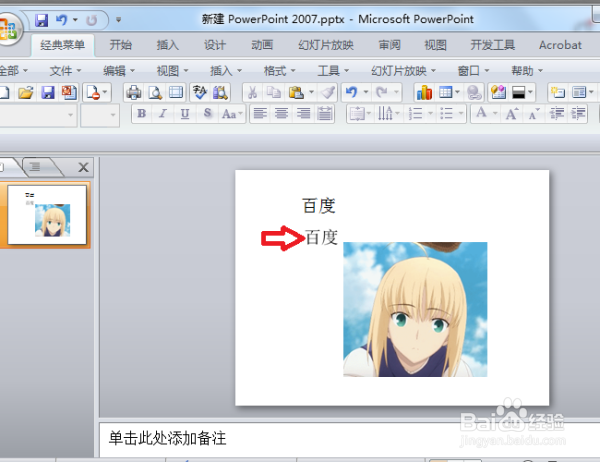Open the font size combo box
600x462 pixels.
click(x=100, y=114)
